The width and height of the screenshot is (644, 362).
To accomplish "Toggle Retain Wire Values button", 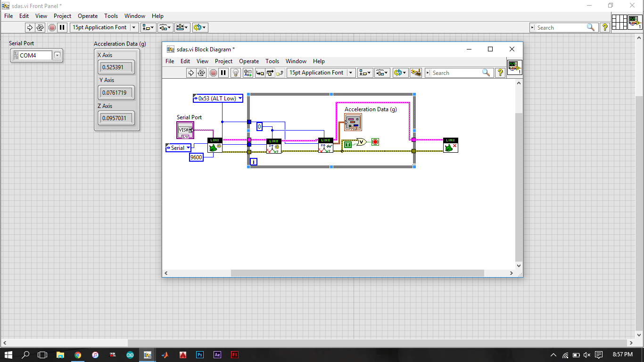I will [248, 73].
